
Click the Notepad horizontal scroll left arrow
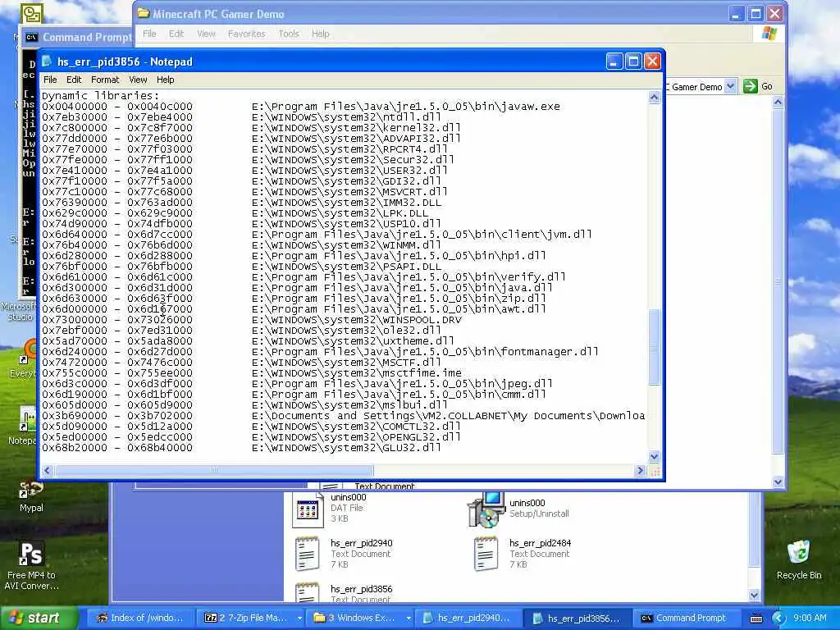coord(47,470)
